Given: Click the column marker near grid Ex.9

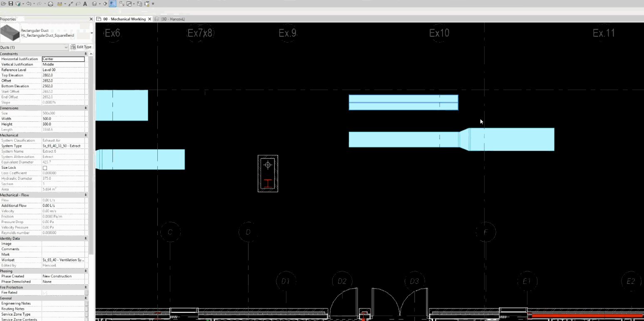Looking at the screenshot, I should point(268,174).
